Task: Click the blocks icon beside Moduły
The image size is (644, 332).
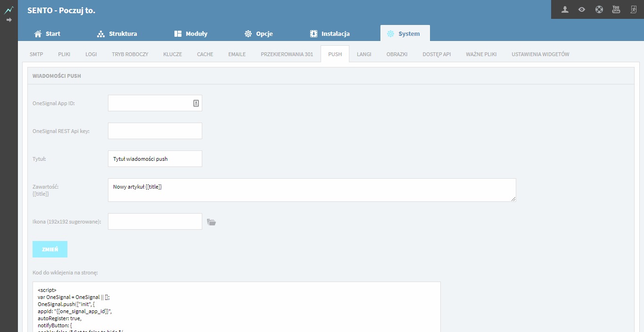Action: [178, 34]
